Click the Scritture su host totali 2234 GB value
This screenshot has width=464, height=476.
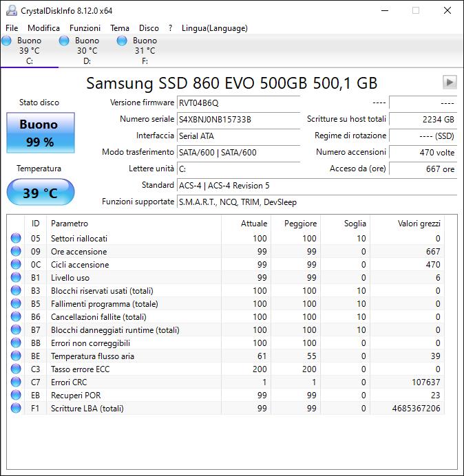[x=423, y=119]
